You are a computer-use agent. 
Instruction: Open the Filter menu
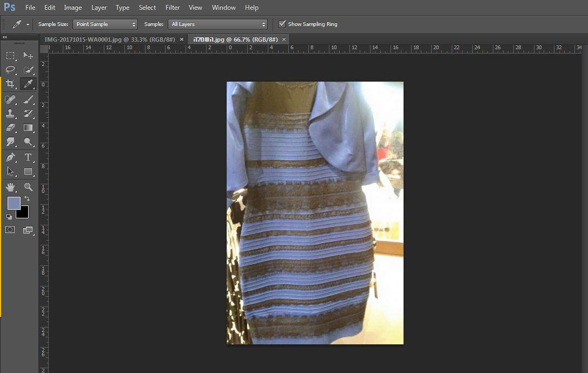coord(173,8)
